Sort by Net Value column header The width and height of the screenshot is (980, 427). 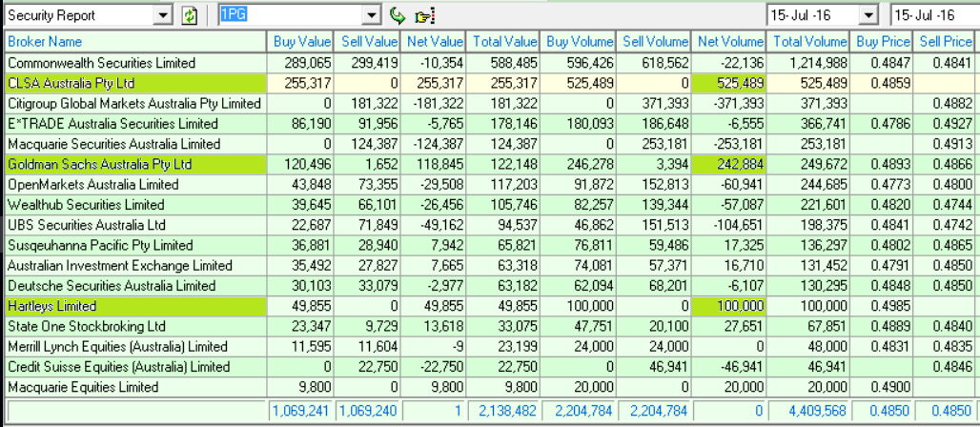(434, 42)
